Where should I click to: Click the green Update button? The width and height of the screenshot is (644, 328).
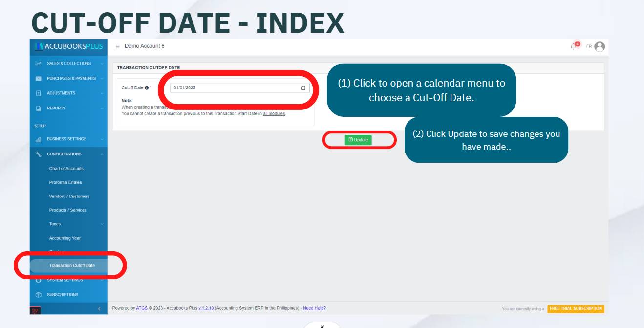coord(358,140)
